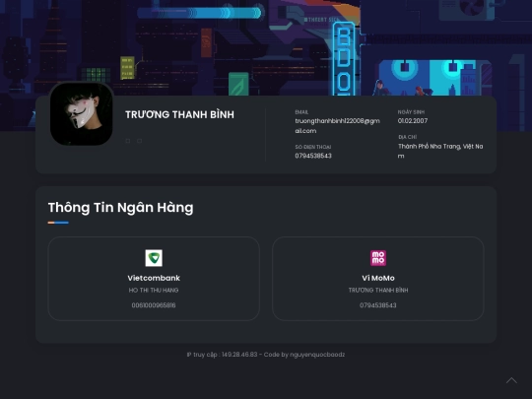The height and width of the screenshot is (399, 532).
Task: Open the second small social icon under the name
Action: [140, 141]
